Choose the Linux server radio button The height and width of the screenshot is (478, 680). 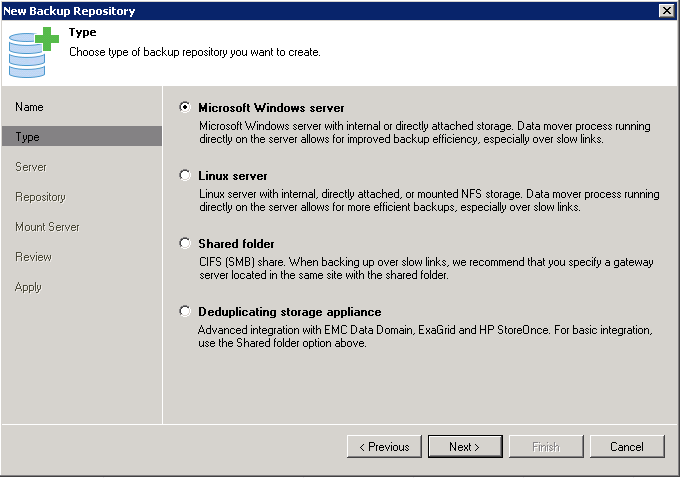pos(185,175)
